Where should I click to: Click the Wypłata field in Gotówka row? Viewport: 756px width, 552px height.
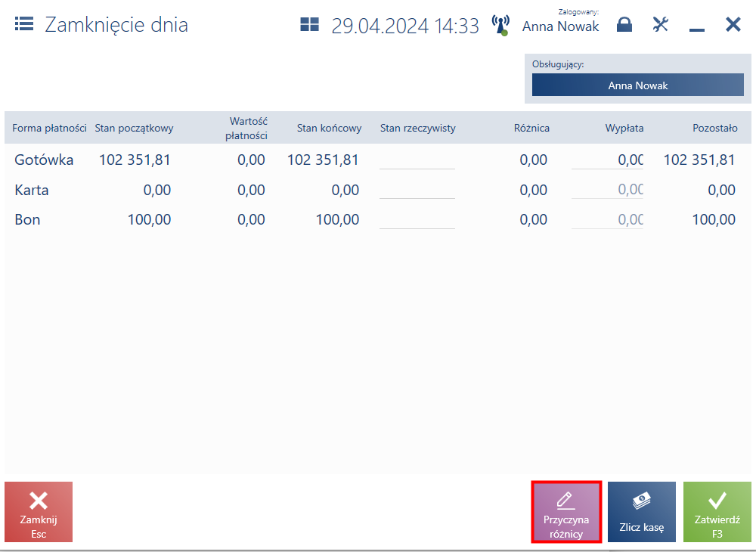point(608,160)
